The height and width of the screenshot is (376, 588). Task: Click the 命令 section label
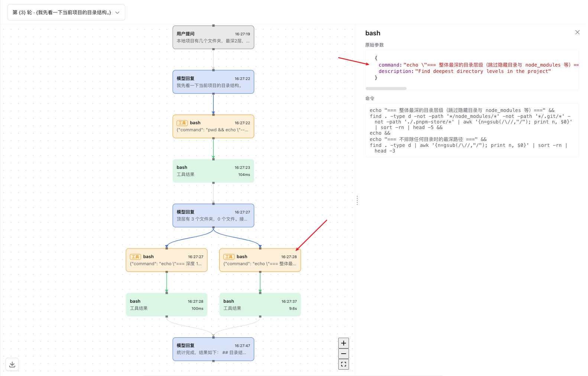tap(370, 99)
